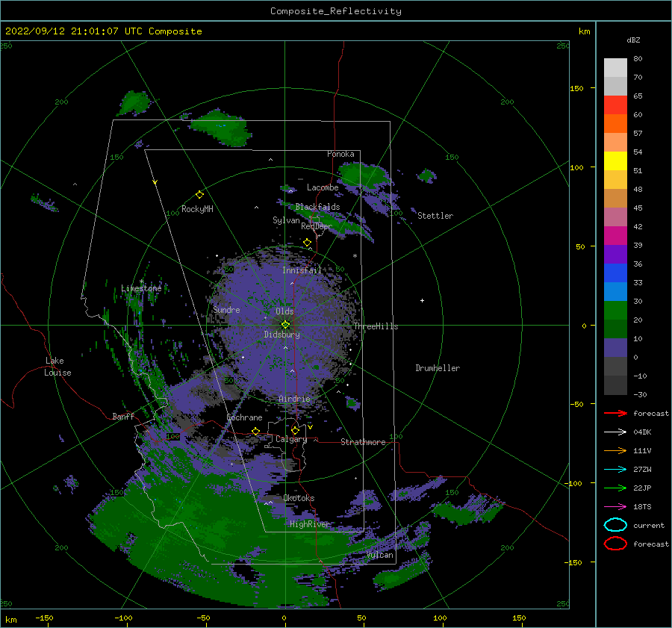Click the asterisk marker east of Innisfail
The width and height of the screenshot is (672, 628).
click(355, 256)
